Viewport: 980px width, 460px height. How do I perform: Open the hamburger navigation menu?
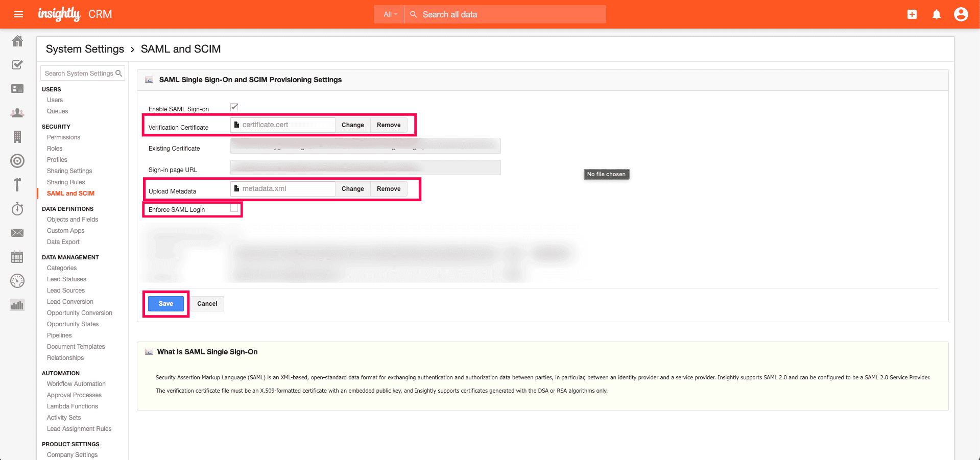(x=18, y=14)
